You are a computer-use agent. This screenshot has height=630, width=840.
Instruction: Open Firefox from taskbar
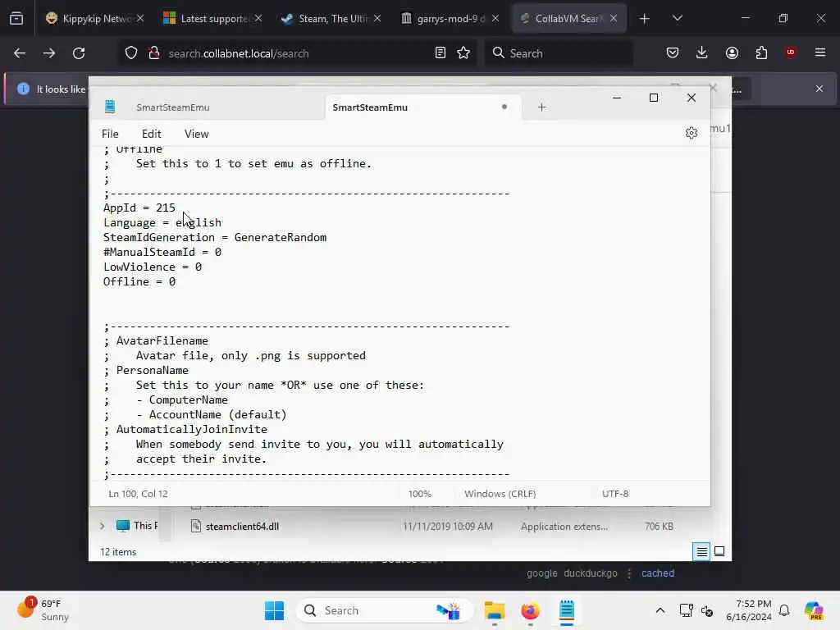[x=531, y=610]
